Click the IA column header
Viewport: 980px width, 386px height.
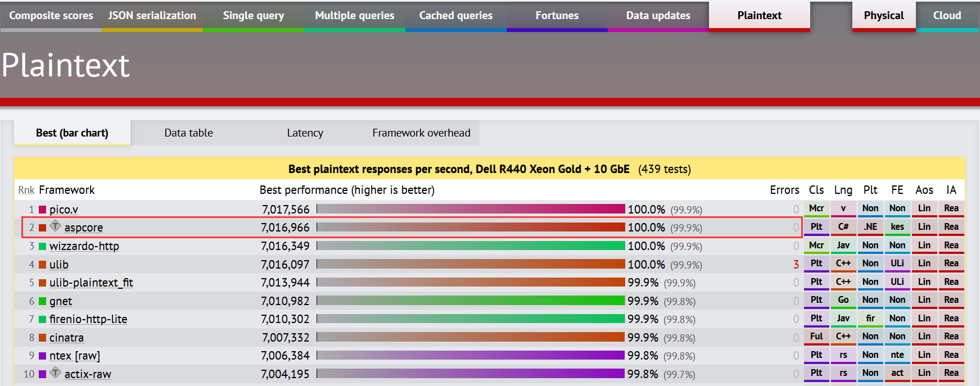pos(951,190)
